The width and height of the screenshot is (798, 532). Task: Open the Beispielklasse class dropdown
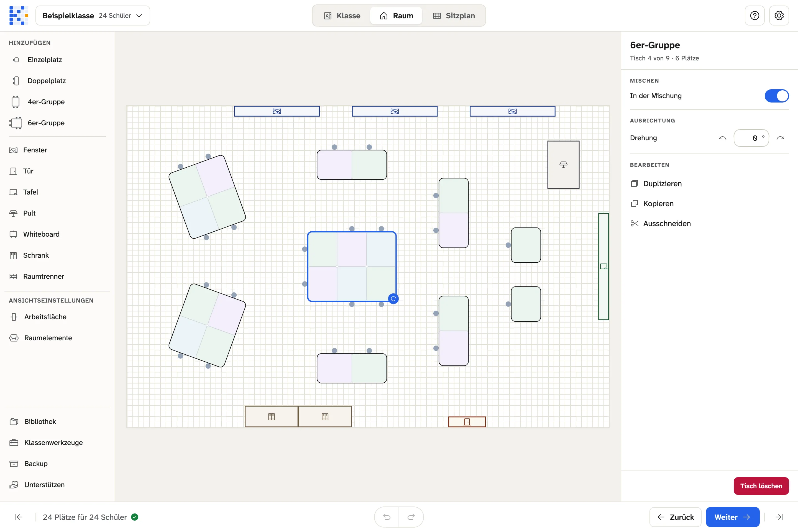(93, 16)
